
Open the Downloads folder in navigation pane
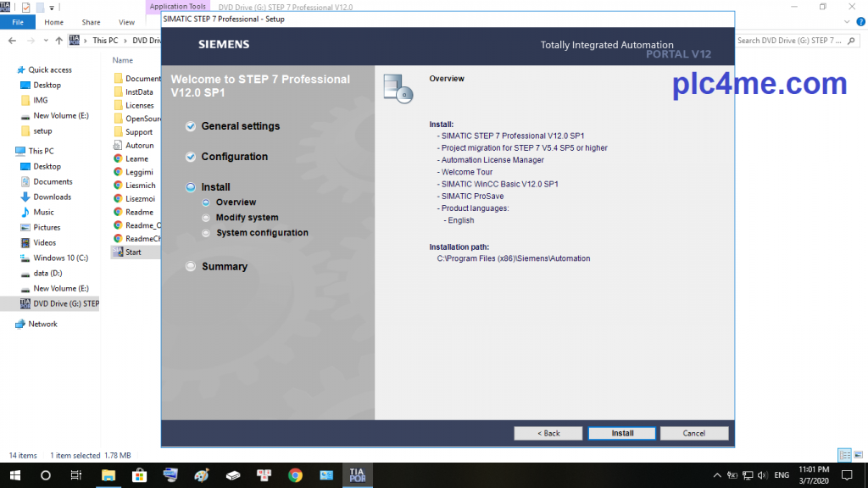pos(52,197)
